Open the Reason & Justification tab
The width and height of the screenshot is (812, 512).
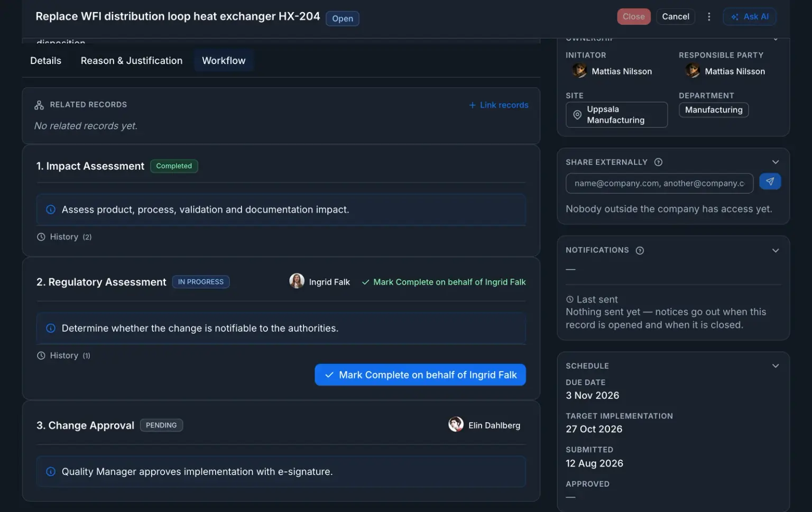132,61
